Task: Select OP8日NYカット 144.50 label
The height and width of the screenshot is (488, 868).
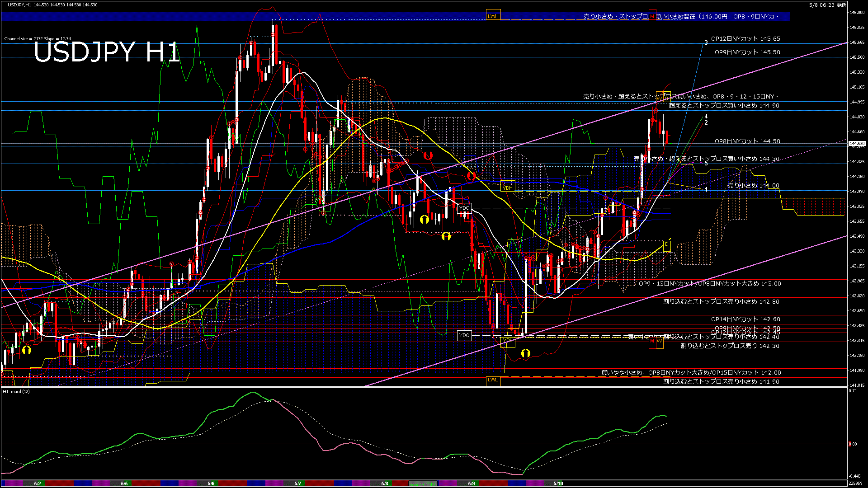Action: coord(747,141)
